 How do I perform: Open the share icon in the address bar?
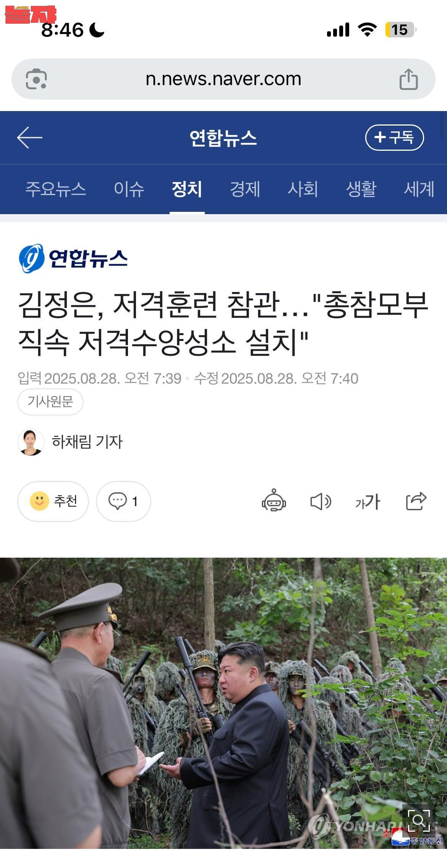(x=408, y=79)
